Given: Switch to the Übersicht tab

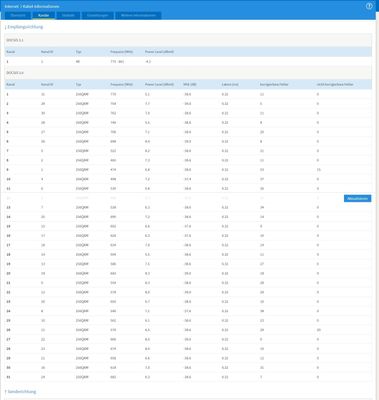Looking at the screenshot, I should tap(18, 15).
